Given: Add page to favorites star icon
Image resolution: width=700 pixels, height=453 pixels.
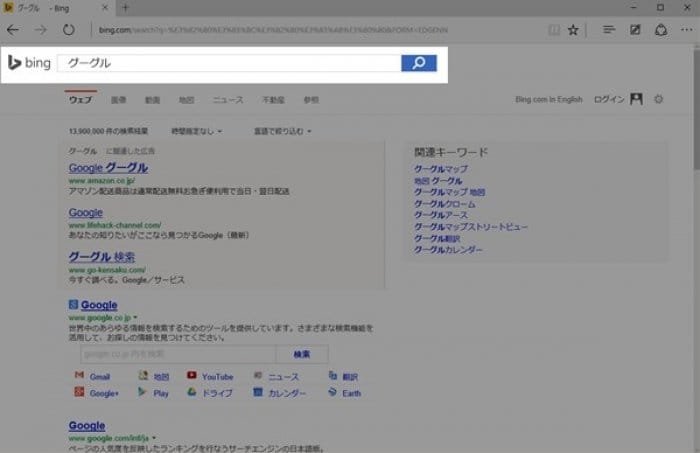Looking at the screenshot, I should [x=573, y=30].
